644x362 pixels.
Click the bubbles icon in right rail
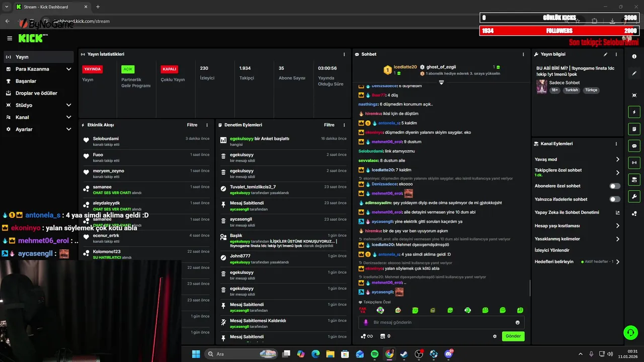pos(634,214)
